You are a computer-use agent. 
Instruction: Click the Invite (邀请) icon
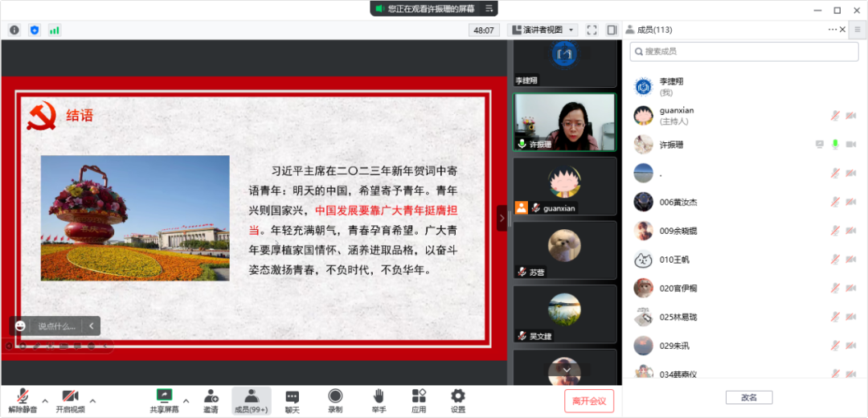point(211,400)
